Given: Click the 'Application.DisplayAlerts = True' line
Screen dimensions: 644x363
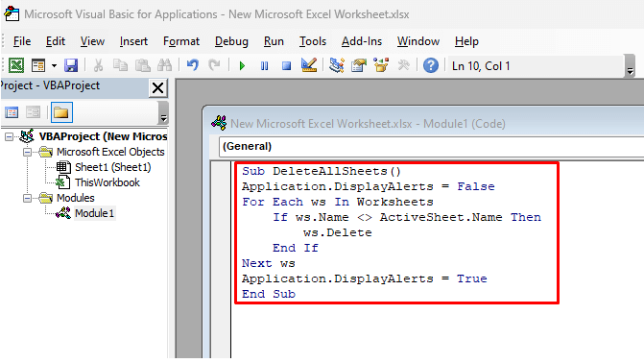Looking at the screenshot, I should (x=365, y=278).
